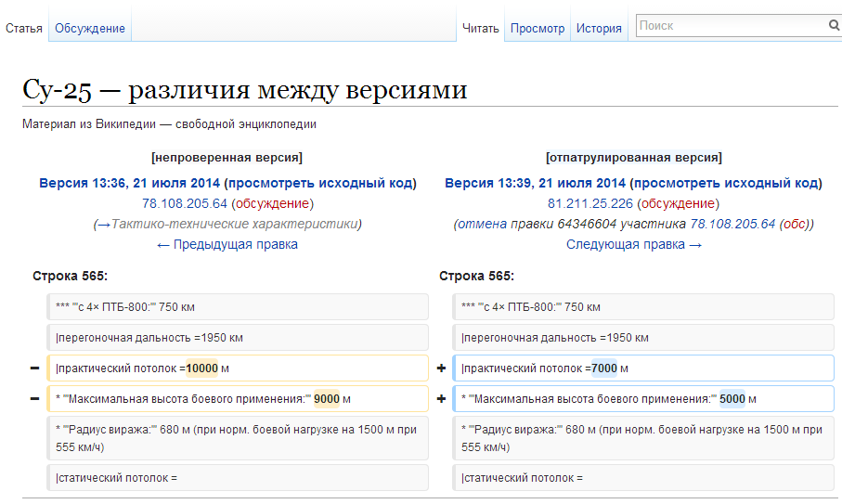Open обсуждение link for 78.108.205.64

tap(272, 203)
